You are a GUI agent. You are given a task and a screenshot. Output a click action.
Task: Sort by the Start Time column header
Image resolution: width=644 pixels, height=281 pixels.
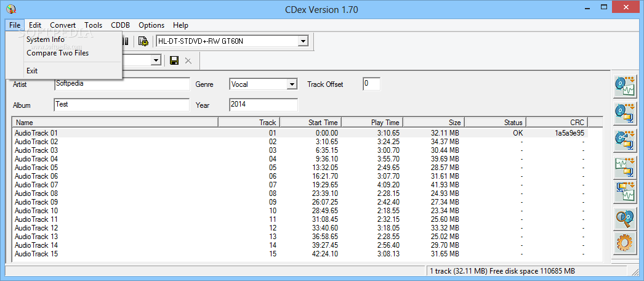(310, 122)
